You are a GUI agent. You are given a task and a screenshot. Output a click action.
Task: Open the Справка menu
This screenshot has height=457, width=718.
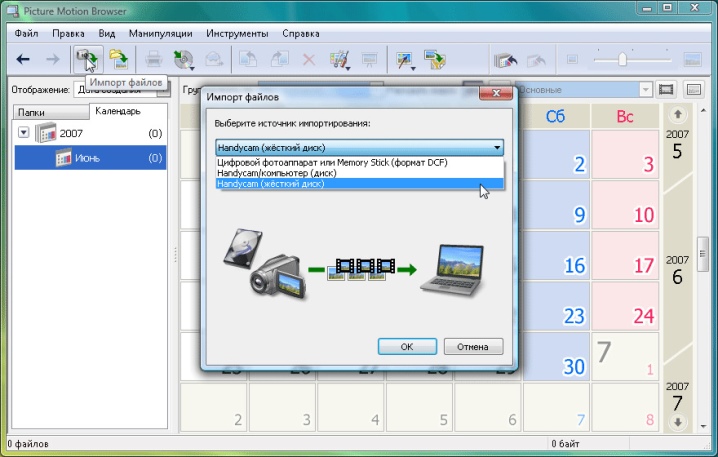point(301,33)
